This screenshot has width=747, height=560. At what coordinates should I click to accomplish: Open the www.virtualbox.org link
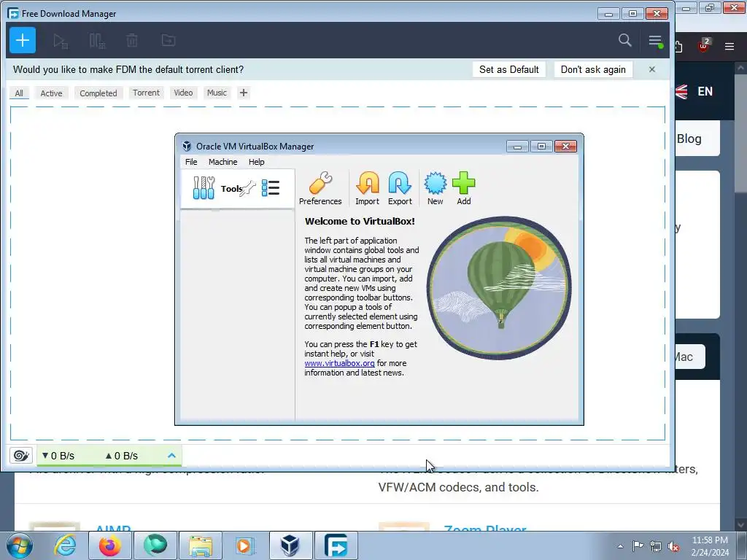(x=339, y=363)
